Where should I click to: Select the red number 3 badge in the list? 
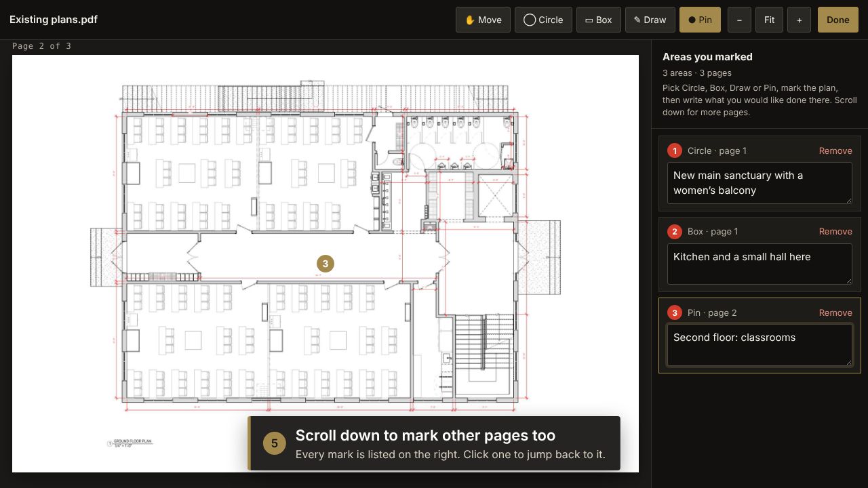pyautogui.click(x=675, y=312)
